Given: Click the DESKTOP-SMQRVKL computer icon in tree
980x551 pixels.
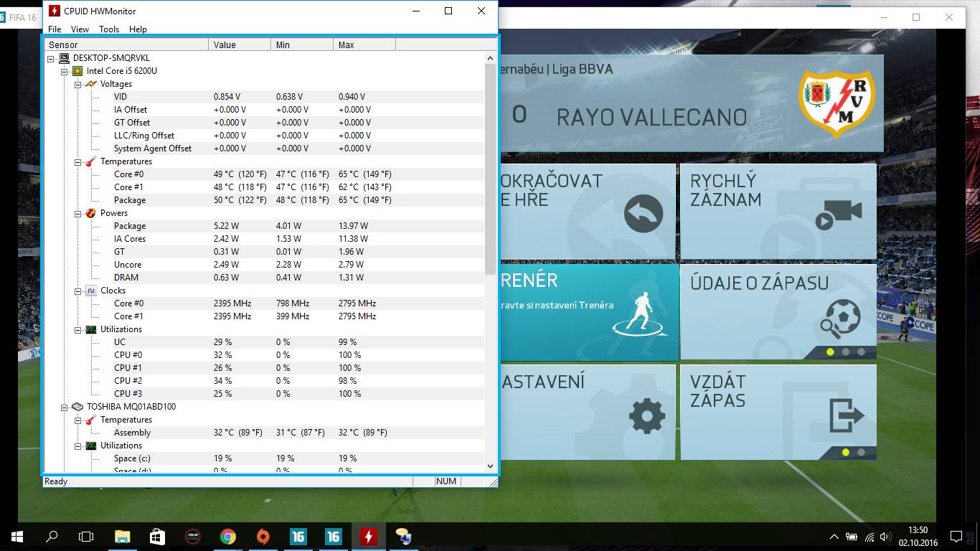Looking at the screenshot, I should coord(65,58).
